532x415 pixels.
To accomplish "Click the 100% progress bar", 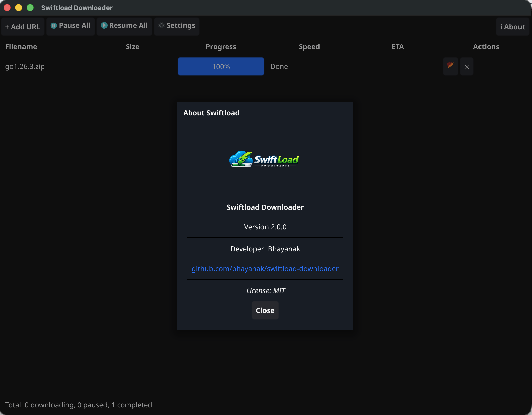I will point(221,66).
